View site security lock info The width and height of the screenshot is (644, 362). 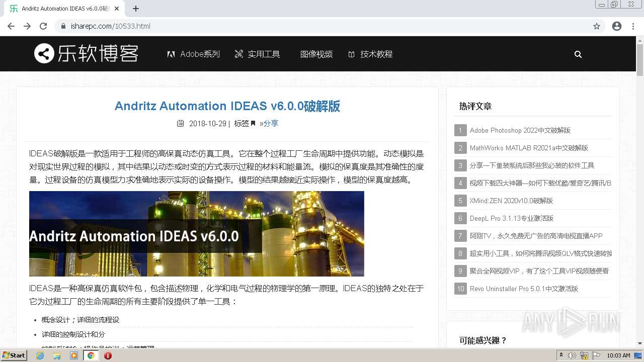point(63,26)
